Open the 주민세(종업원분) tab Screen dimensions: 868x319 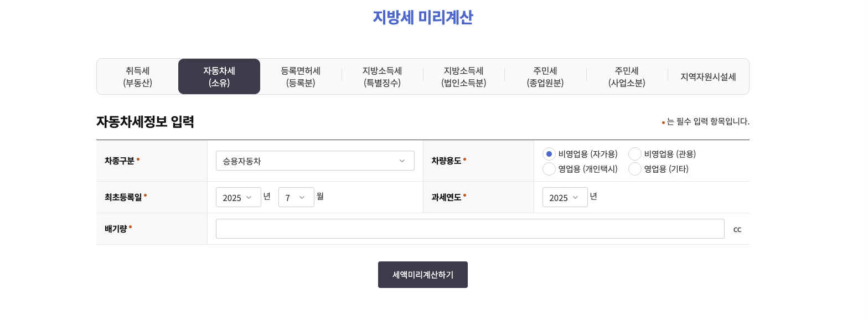[x=545, y=76]
